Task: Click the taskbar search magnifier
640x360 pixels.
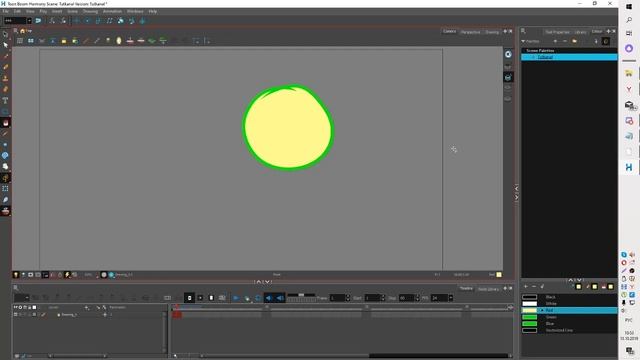Action: point(629,20)
